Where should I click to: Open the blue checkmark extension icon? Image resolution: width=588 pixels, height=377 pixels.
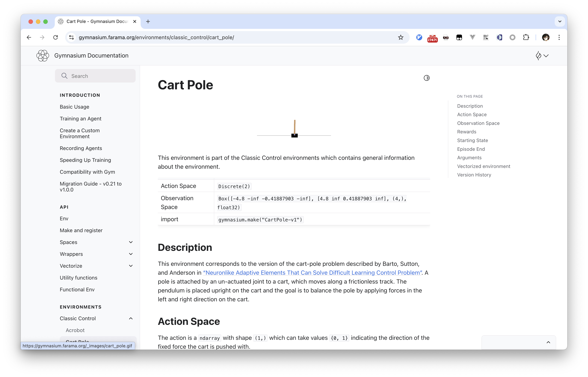point(419,37)
